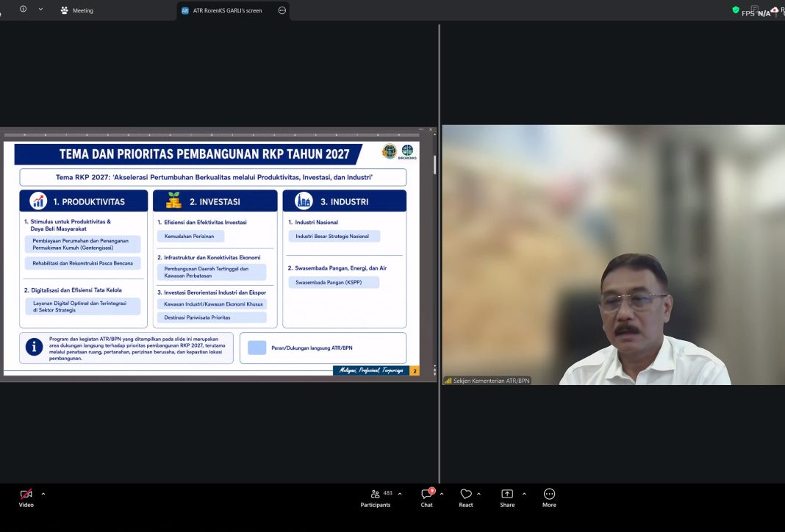Click the green encryption shield icon

pyautogui.click(x=736, y=10)
